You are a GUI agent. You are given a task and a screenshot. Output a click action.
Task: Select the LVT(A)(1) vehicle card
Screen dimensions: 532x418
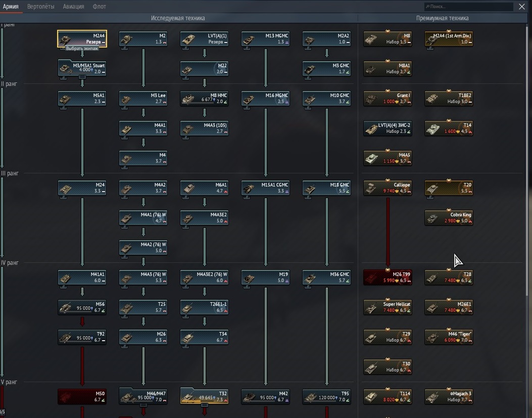(x=204, y=39)
